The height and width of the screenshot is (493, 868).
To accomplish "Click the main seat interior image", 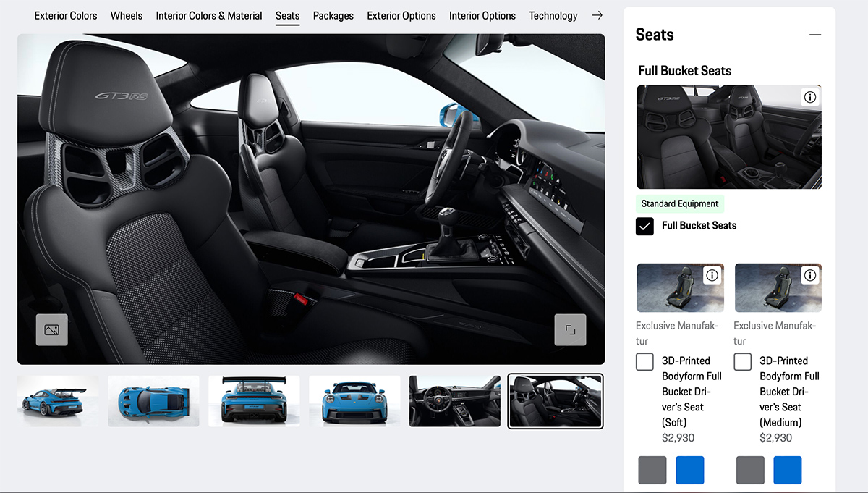I will [311, 199].
